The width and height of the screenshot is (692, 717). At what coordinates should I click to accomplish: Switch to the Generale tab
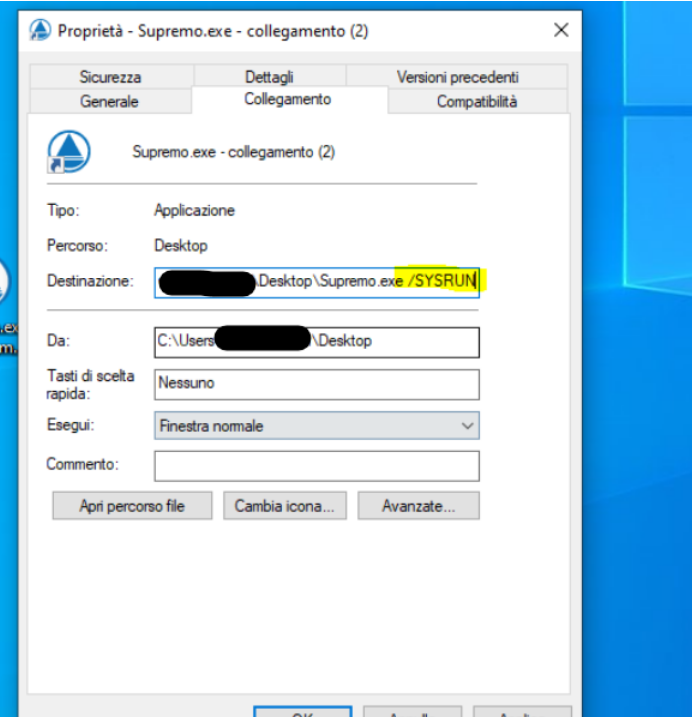(x=109, y=101)
